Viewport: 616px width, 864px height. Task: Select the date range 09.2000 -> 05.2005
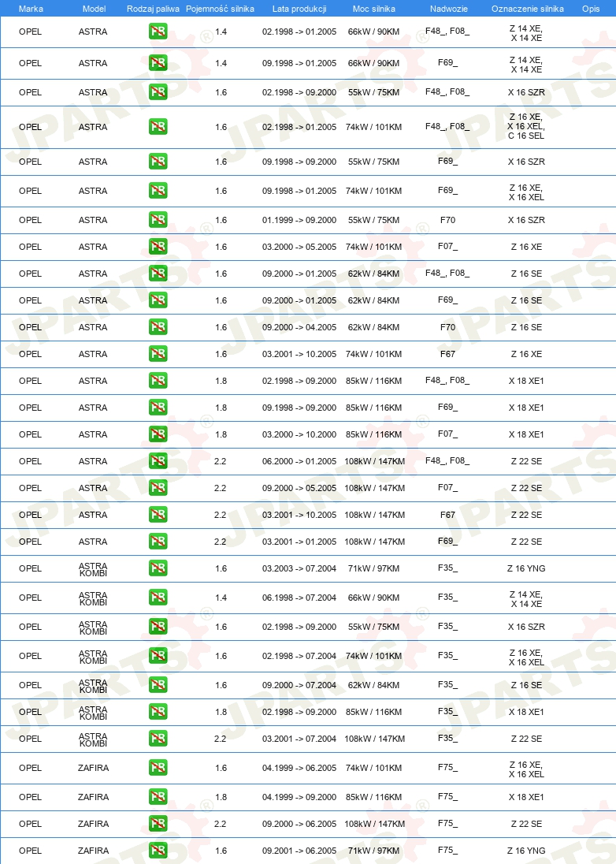tap(299, 488)
